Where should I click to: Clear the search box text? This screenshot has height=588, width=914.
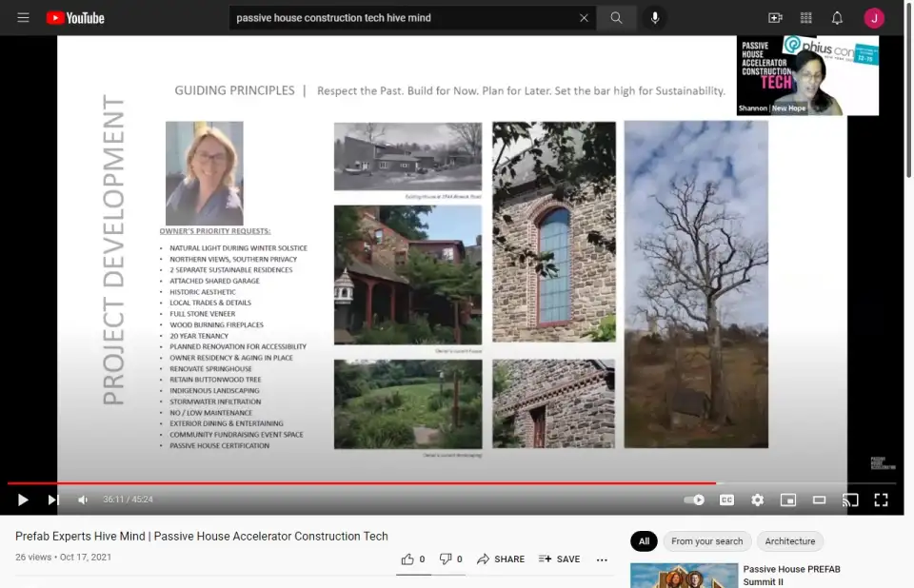click(x=584, y=18)
